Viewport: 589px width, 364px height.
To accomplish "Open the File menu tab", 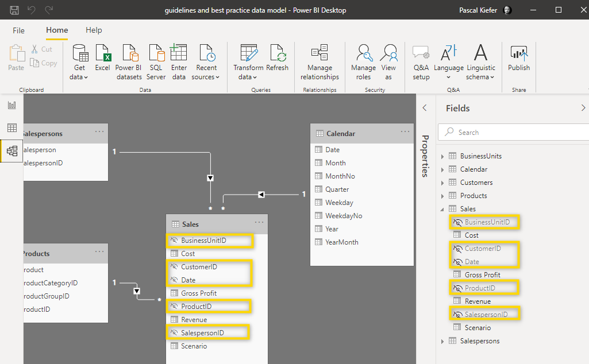I will pos(18,30).
